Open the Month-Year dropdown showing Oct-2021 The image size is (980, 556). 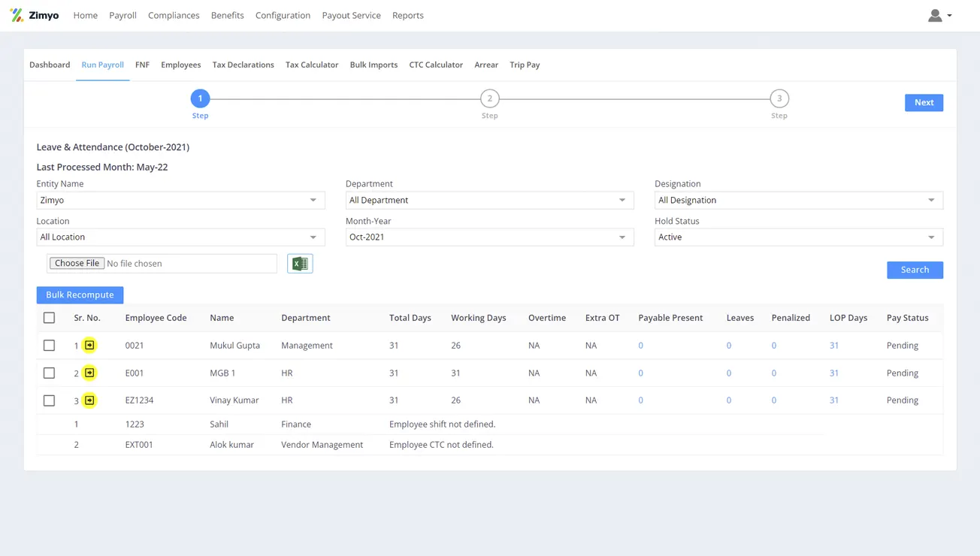pyautogui.click(x=489, y=237)
